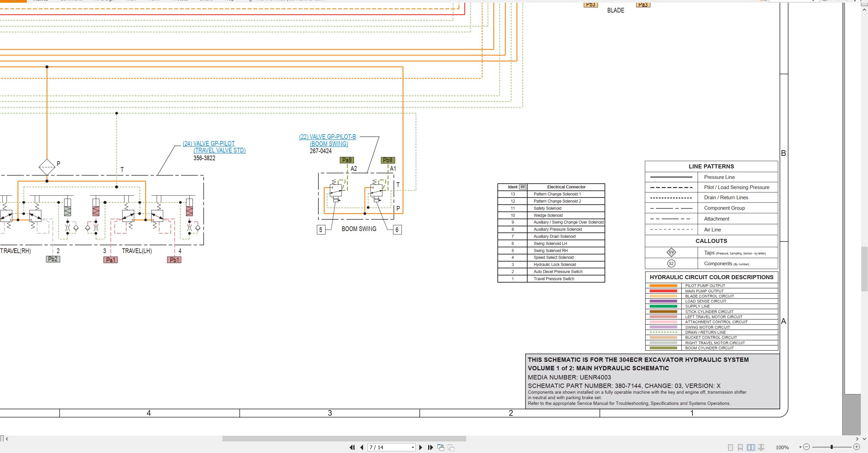Image resolution: width=868 pixels, height=453 pixels.
Task: Click the horizontal scrollbar left arrow
Action: tap(7, 439)
